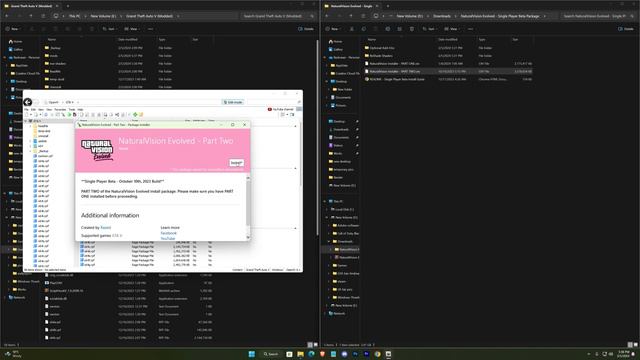Viewport: 640px width, 360px height.
Task: Open Windows Start menu on taskbar
Action: point(251,354)
